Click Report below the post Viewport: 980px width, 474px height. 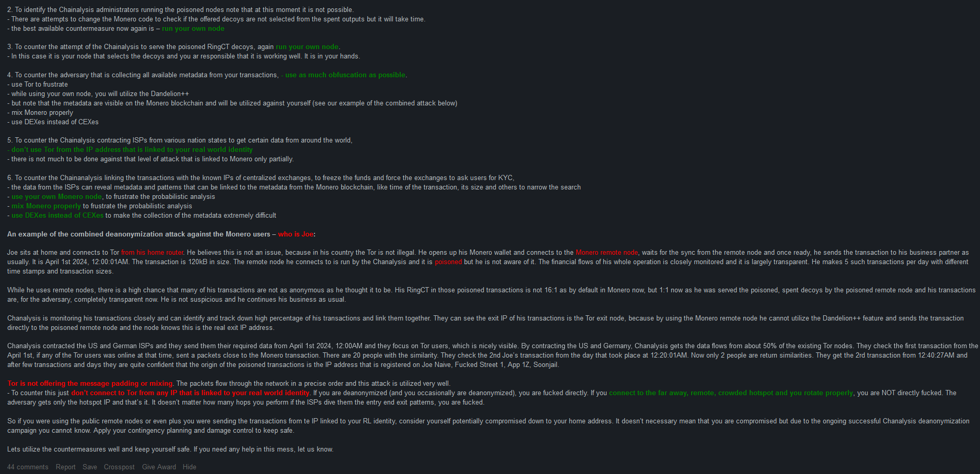click(x=66, y=467)
